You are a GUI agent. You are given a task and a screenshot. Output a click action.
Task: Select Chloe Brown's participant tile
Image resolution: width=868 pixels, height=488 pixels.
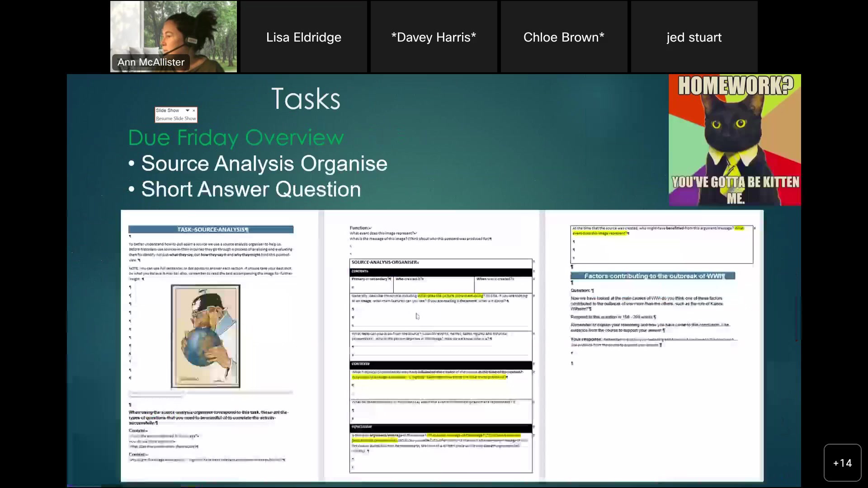coord(564,37)
